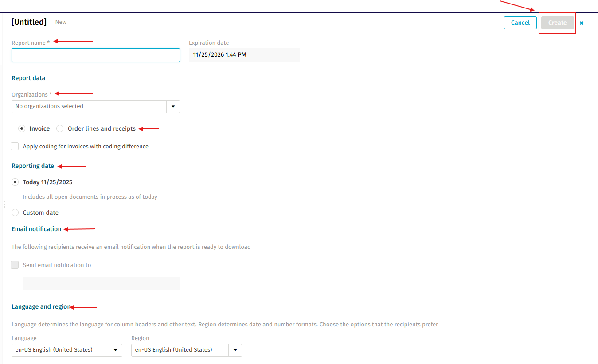
Task: Tick the Send email notification to checkbox
Action: pyautogui.click(x=15, y=265)
